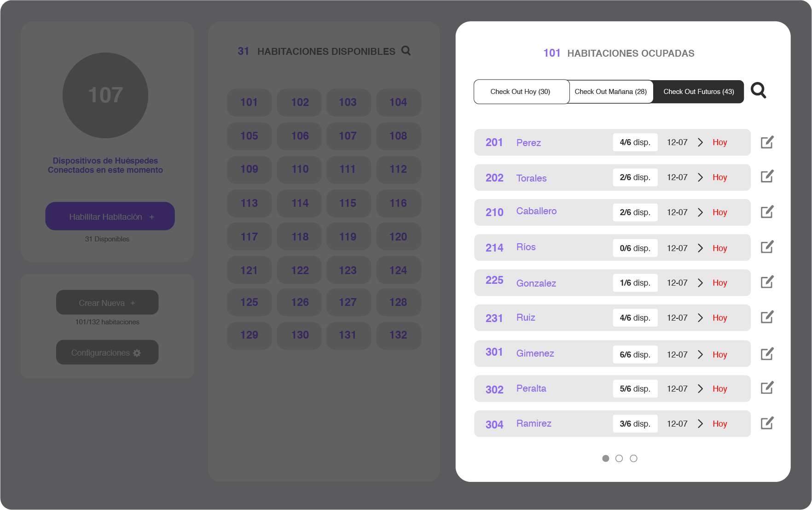The image size is (812, 510).
Task: Expand chevron arrow on room 202 Torales
Action: (700, 177)
